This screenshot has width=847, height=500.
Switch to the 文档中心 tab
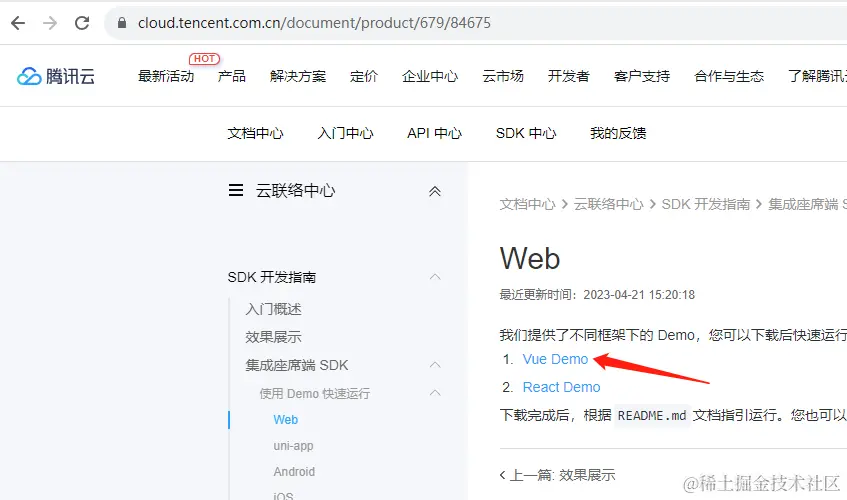click(x=255, y=133)
